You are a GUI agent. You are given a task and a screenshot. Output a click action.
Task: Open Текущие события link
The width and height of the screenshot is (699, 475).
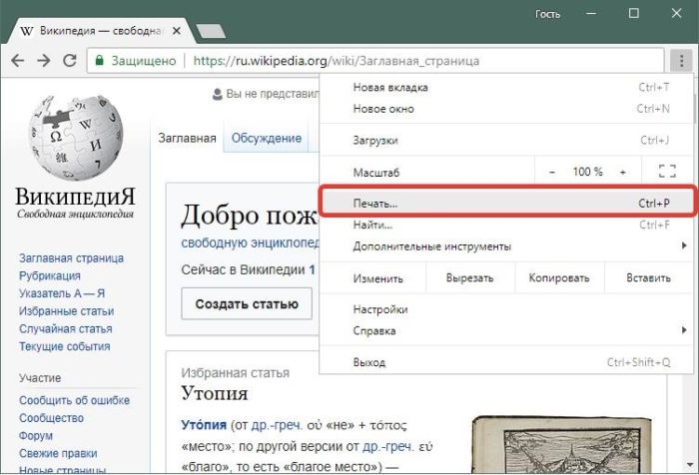tap(64, 346)
